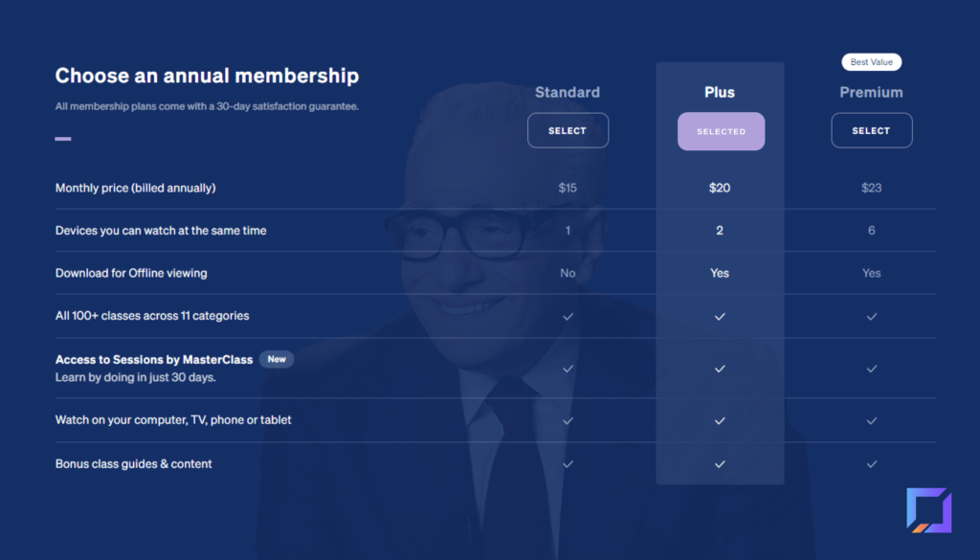
Task: Select the Standard membership plan button
Action: tap(568, 130)
